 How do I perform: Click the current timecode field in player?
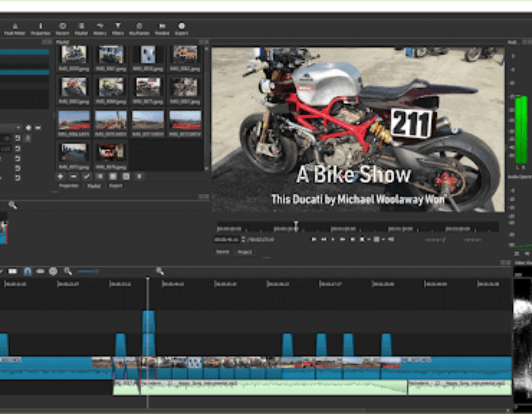226,239
